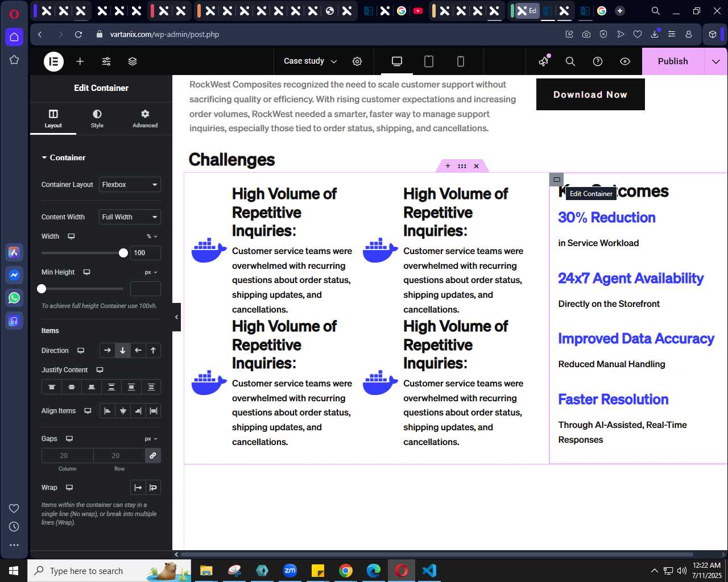
Task: Open the Structure layers icon
Action: click(x=133, y=61)
